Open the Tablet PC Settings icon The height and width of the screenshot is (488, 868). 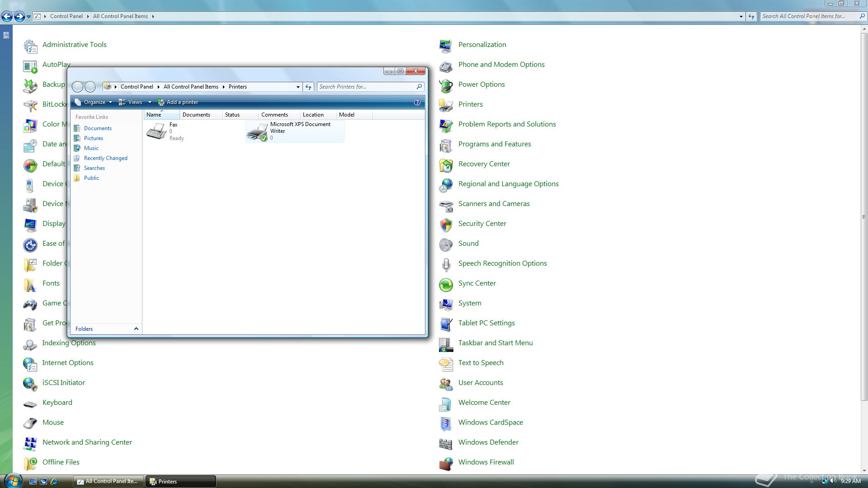(x=446, y=324)
